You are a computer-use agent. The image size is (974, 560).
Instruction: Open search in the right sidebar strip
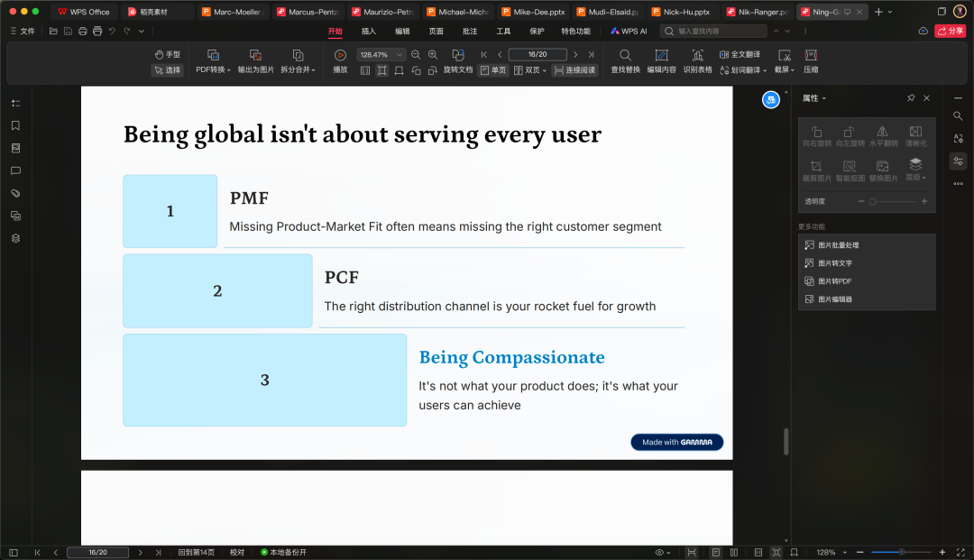pos(958,116)
